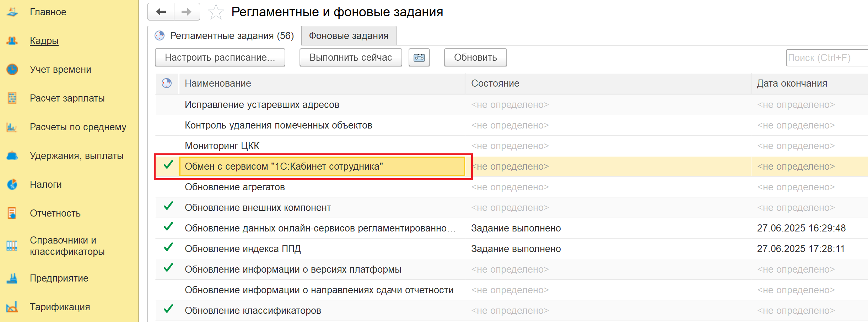Select row Обновление информации о версиях платформы
868x322 pixels.
pyautogui.click(x=512, y=269)
